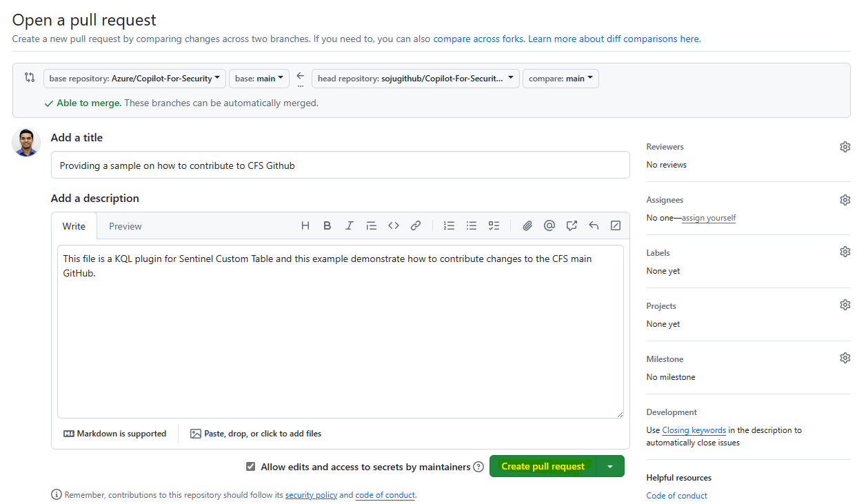The height and width of the screenshot is (504, 868).
Task: Expand the compare: main branch dropdown
Action: point(561,79)
